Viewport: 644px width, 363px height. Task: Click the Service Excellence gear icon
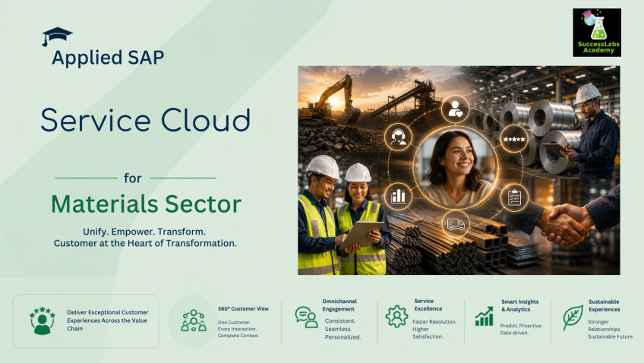(396, 316)
